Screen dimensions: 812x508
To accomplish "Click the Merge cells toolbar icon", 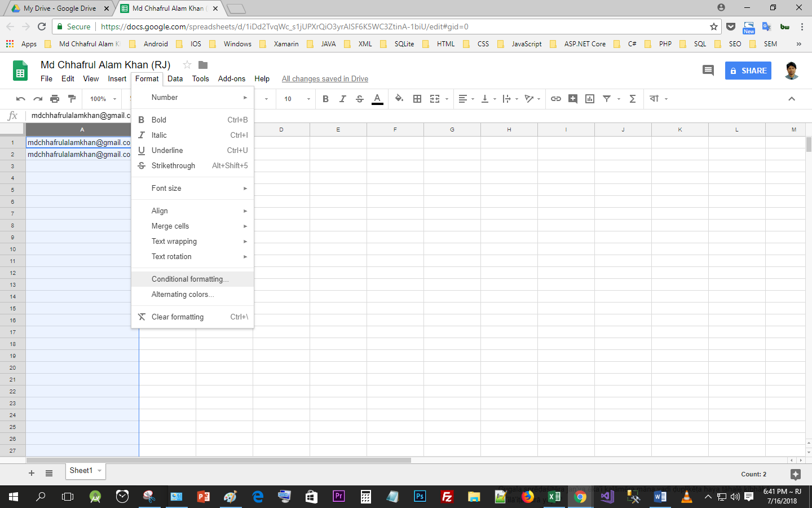I will (x=435, y=99).
